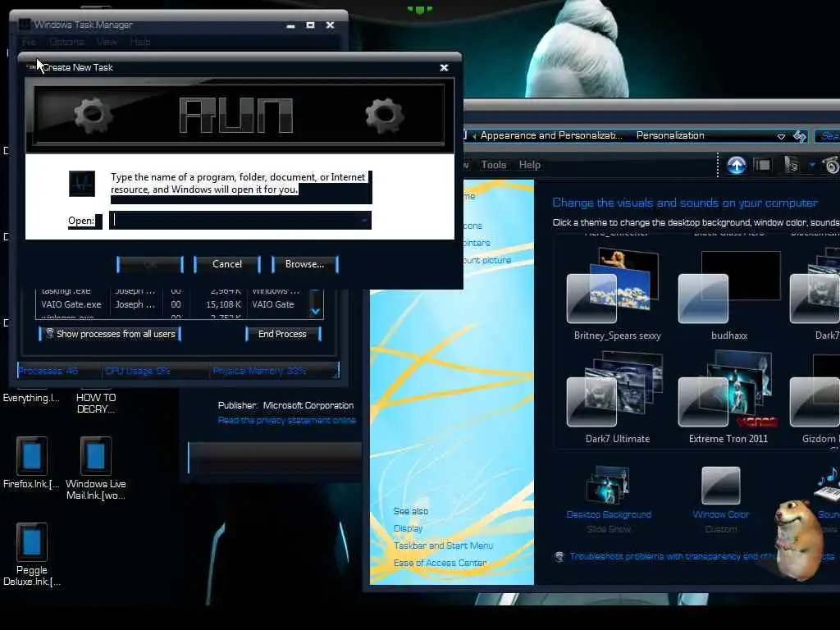The width and height of the screenshot is (840, 630).
Task: Click Publisher: Microsoft Corporation text
Action: 285,405
